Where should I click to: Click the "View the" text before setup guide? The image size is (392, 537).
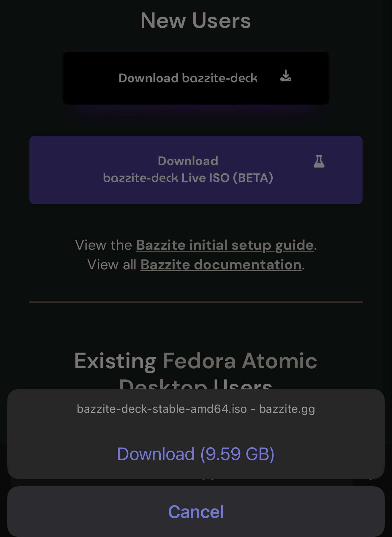104,245
